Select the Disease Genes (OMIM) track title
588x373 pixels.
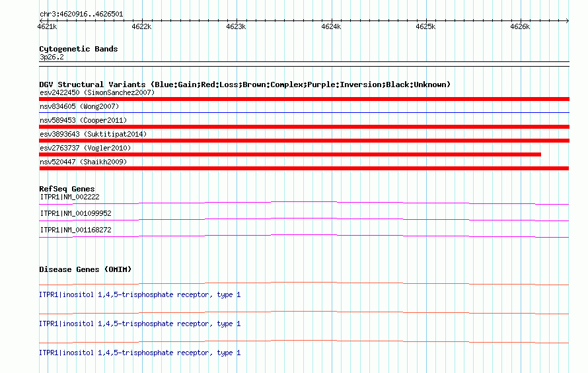[85, 269]
